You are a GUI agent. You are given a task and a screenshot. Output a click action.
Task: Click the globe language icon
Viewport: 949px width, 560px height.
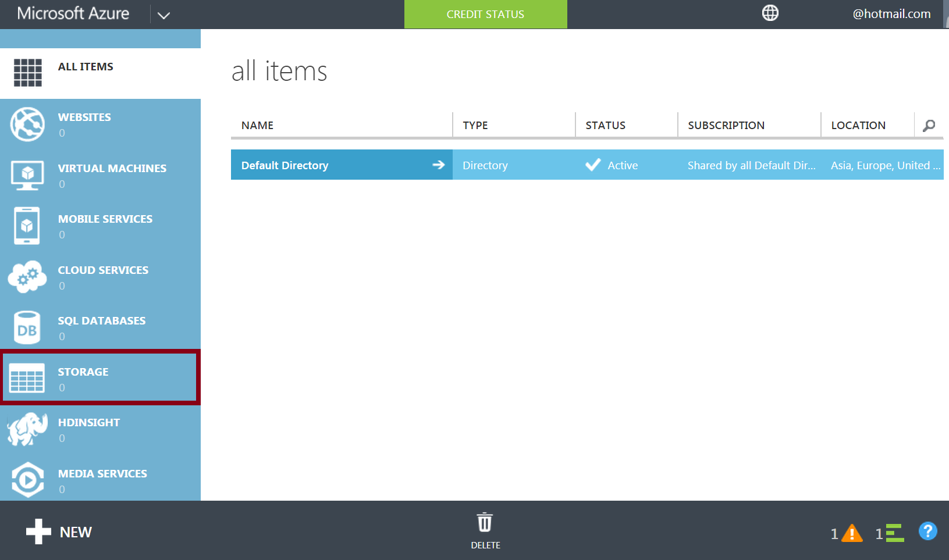(770, 13)
